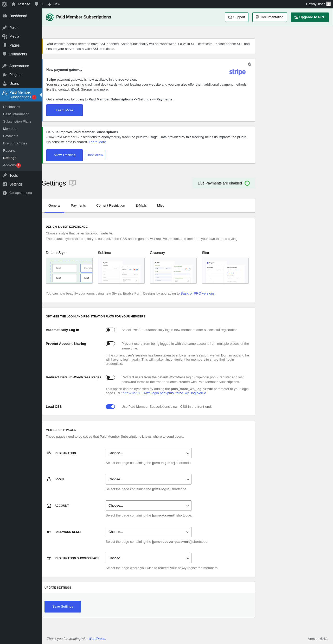The image size is (333, 644).
Task: Click the Users icon in sidebar
Action: 5,84
